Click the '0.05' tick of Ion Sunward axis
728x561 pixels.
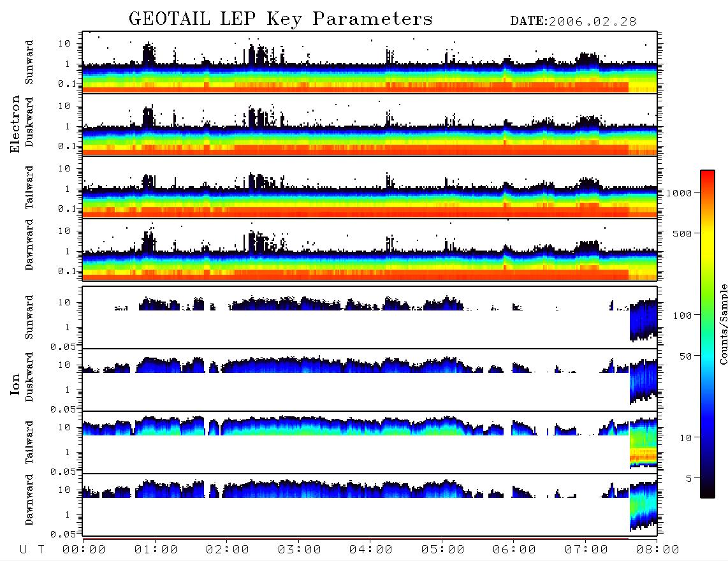(63, 347)
